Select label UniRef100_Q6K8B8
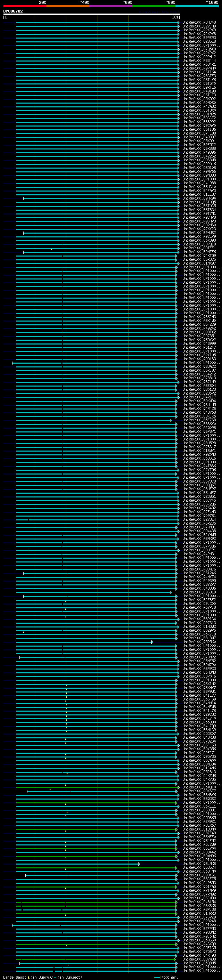 199,148
